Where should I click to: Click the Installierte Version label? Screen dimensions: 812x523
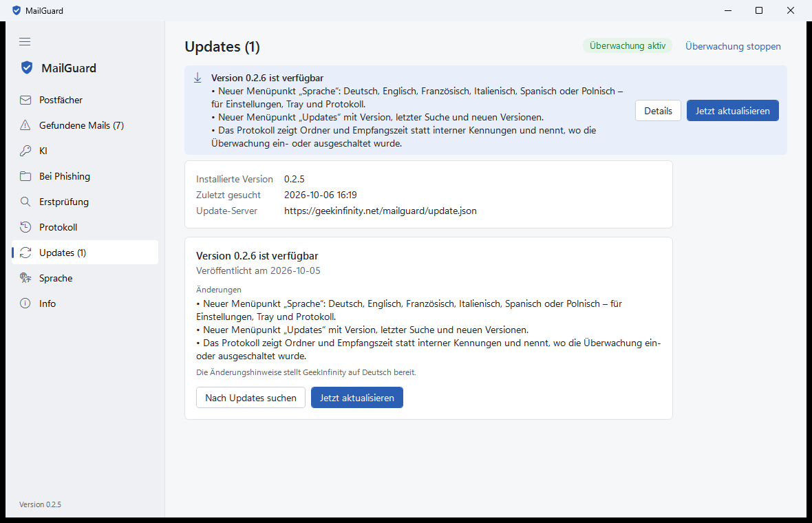pyautogui.click(x=235, y=179)
